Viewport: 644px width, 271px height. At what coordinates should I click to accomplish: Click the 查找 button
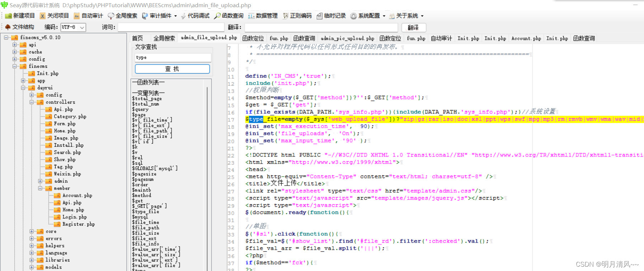tap(172, 69)
